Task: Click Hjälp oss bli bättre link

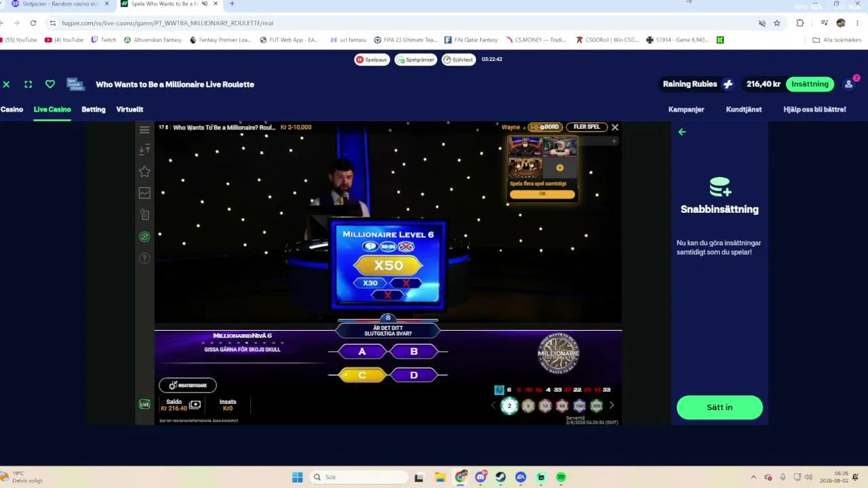Action: (x=814, y=109)
